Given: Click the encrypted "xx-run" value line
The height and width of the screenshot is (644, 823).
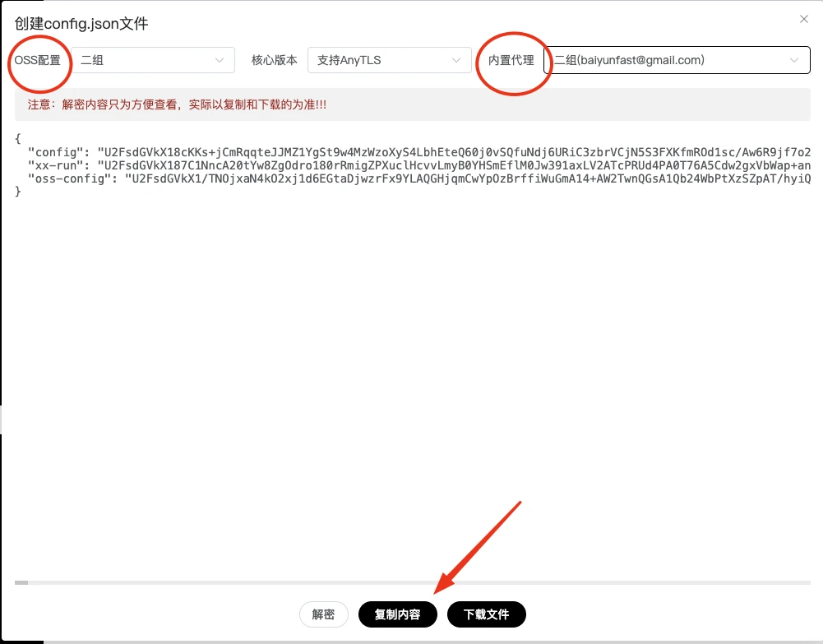Looking at the screenshot, I should point(411,165).
